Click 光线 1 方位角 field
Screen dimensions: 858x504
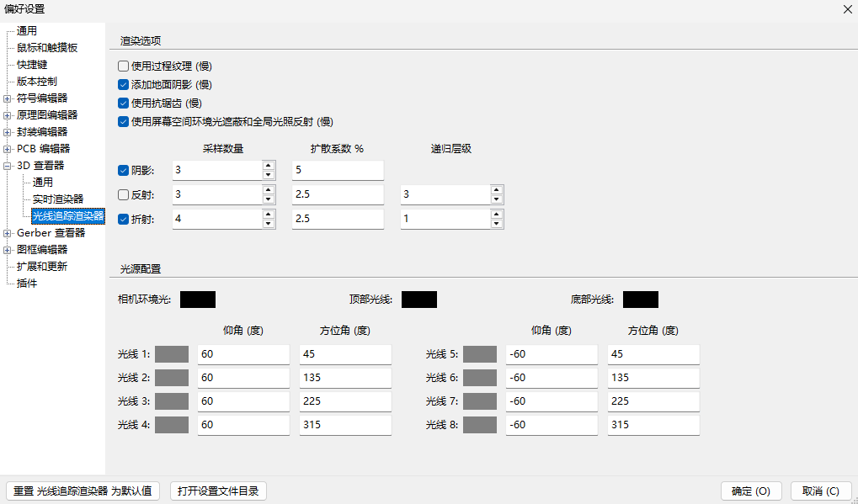tap(345, 354)
